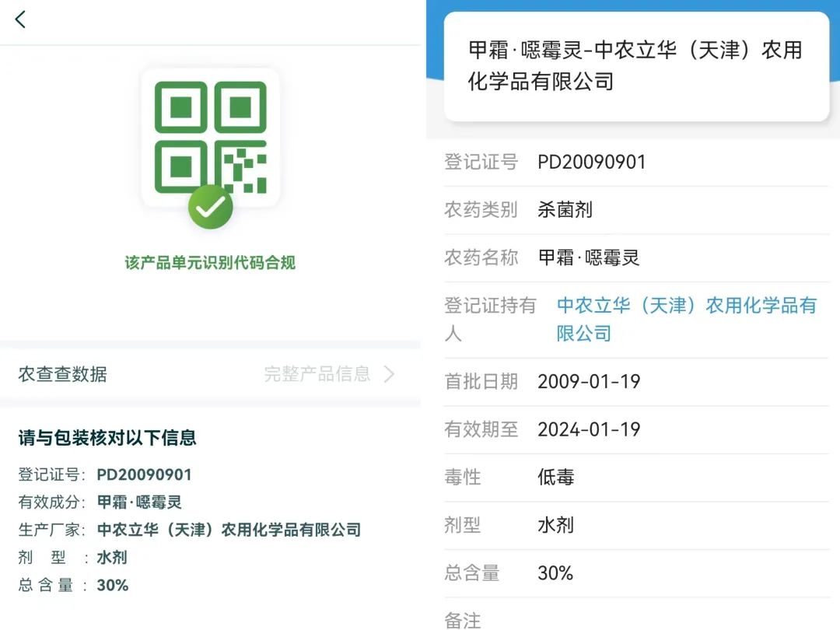The width and height of the screenshot is (840, 630).
Task: Click the 首批日期 label
Action: click(x=481, y=381)
